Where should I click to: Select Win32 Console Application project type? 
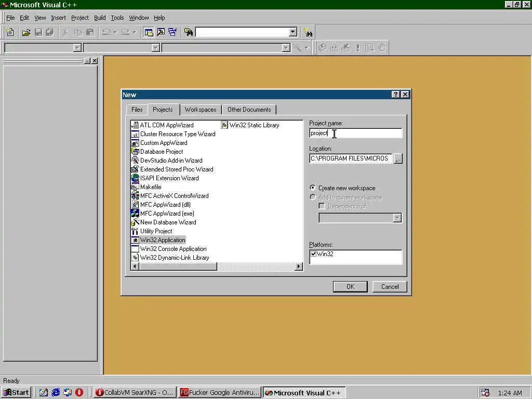(x=169, y=249)
